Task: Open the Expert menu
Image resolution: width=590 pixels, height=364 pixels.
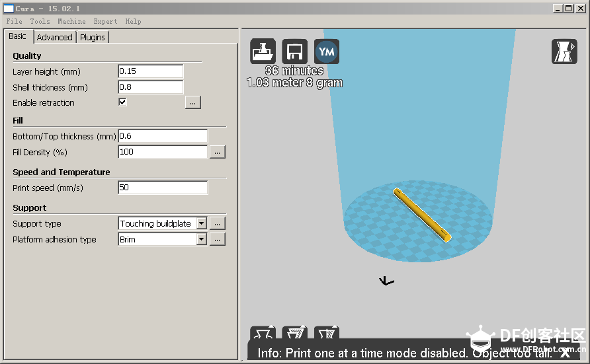Action: coord(105,21)
